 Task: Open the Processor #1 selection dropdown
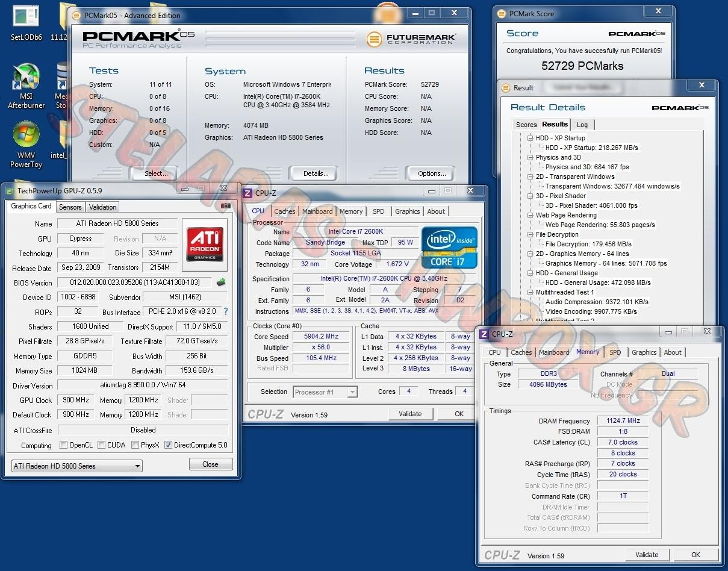(325, 392)
